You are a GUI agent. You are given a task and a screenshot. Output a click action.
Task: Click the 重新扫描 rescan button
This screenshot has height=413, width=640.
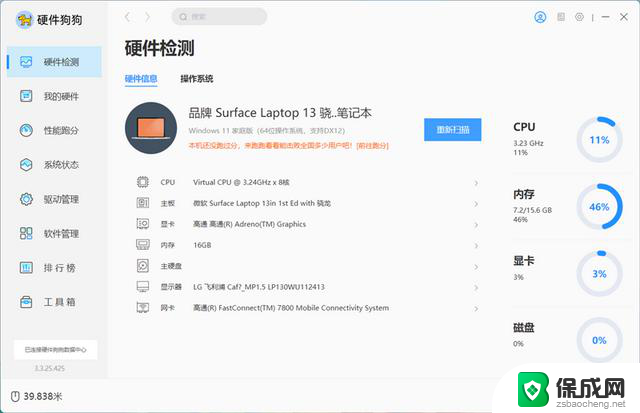(453, 130)
